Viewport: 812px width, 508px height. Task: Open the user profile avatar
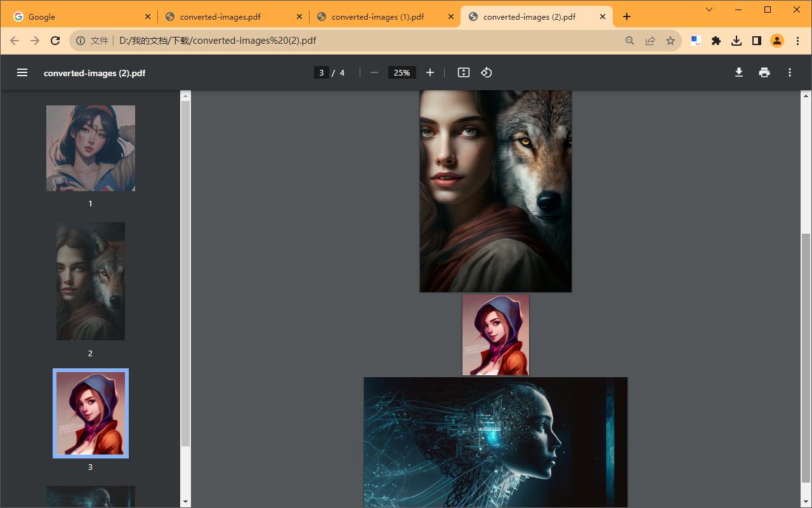coord(777,41)
